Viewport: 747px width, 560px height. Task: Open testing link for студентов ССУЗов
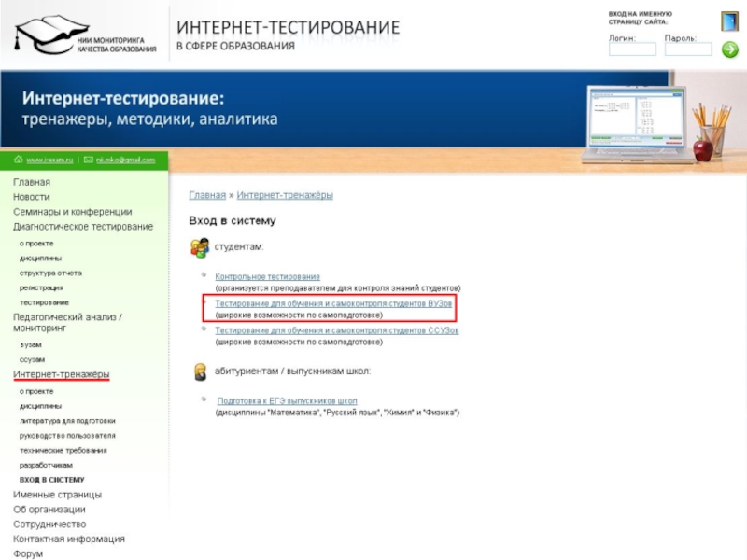coord(336,330)
